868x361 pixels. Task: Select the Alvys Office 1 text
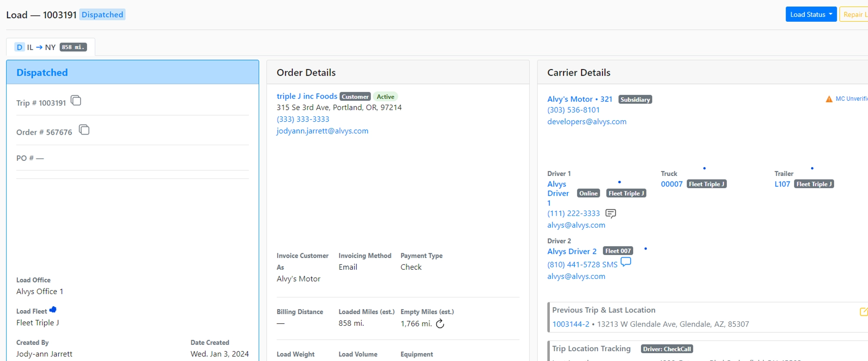click(x=40, y=291)
